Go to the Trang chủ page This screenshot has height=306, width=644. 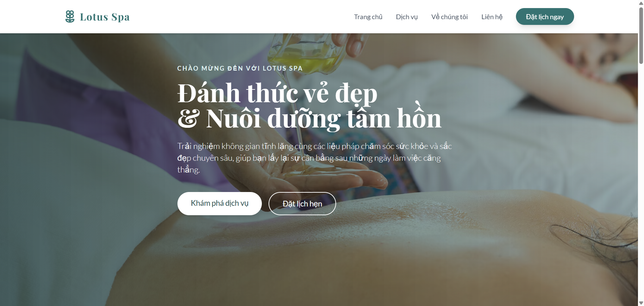368,17
